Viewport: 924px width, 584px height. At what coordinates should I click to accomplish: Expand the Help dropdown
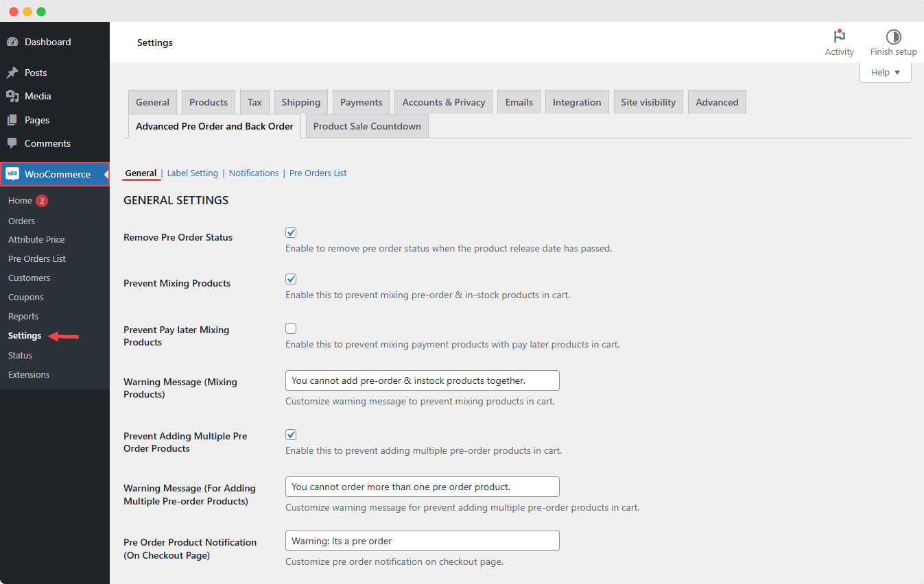coord(885,73)
